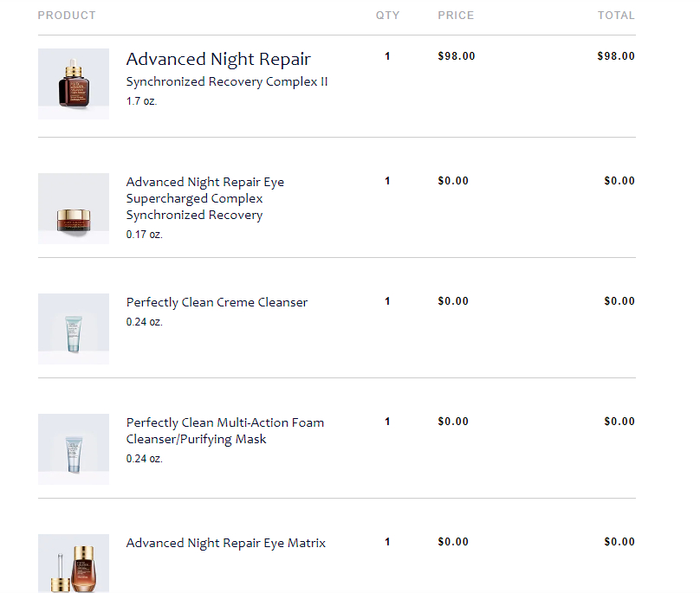
Task: Click the 1.7 oz. size label
Action: tap(141, 101)
